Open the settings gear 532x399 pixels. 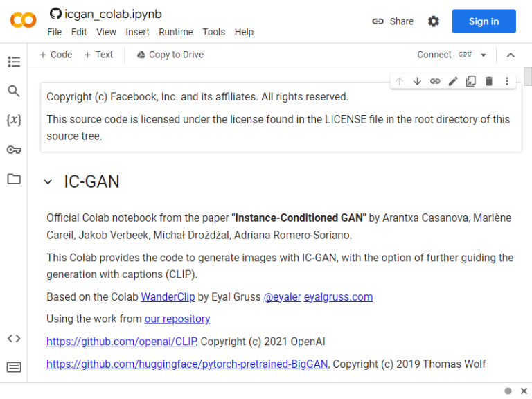[x=433, y=21]
